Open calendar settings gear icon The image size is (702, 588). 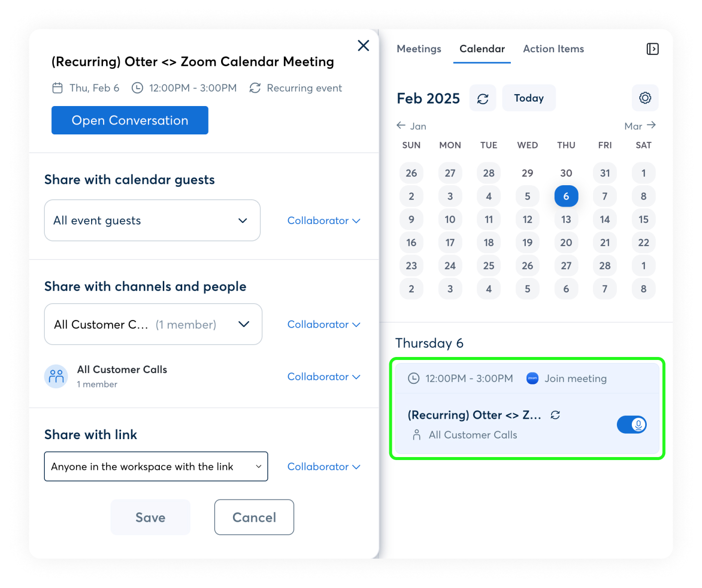[x=645, y=98]
